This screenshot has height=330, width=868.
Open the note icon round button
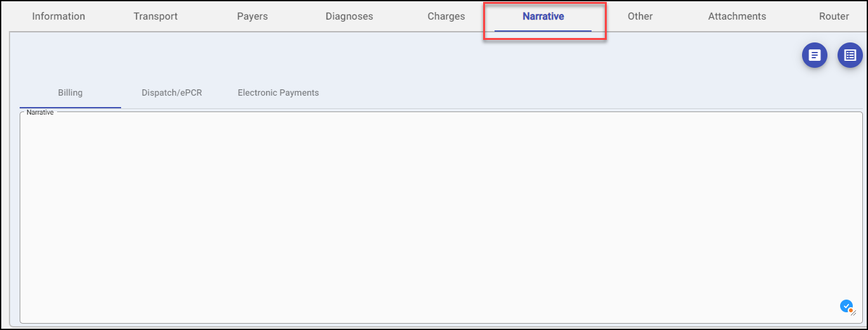tap(815, 56)
